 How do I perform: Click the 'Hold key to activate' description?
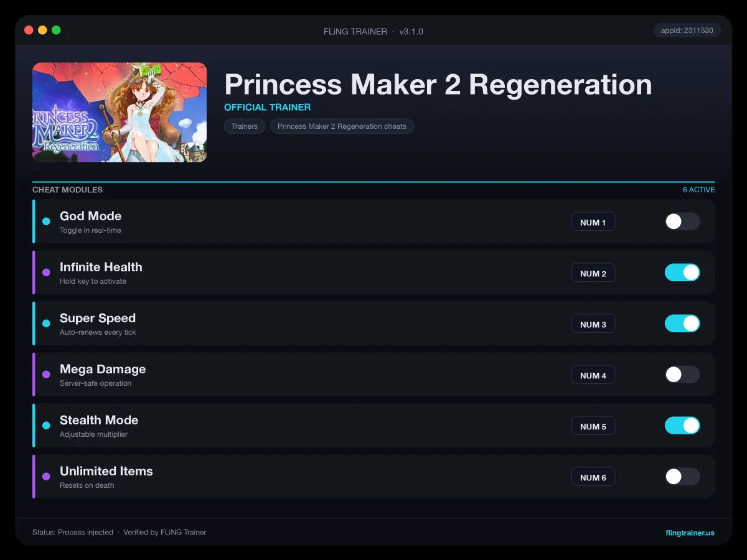pyautogui.click(x=93, y=281)
